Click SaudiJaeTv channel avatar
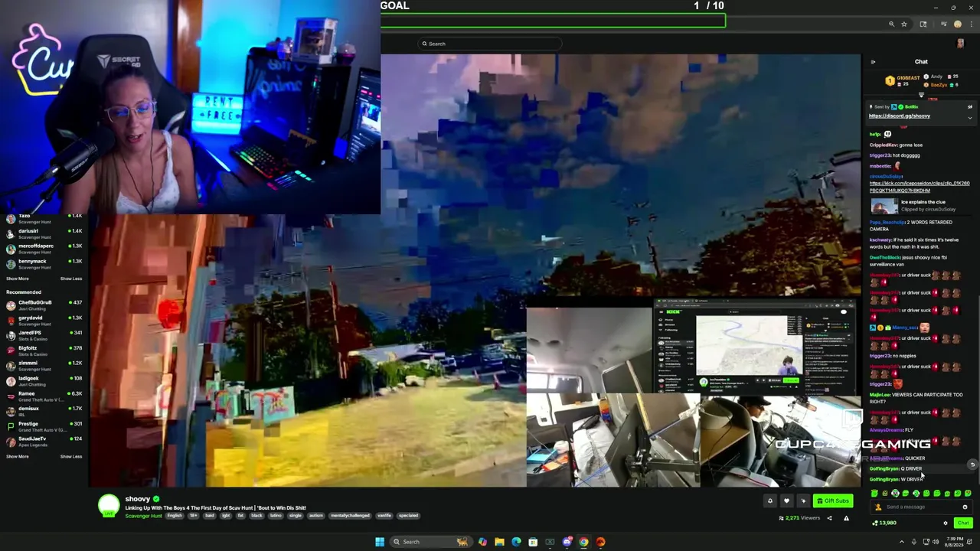 tap(10, 441)
